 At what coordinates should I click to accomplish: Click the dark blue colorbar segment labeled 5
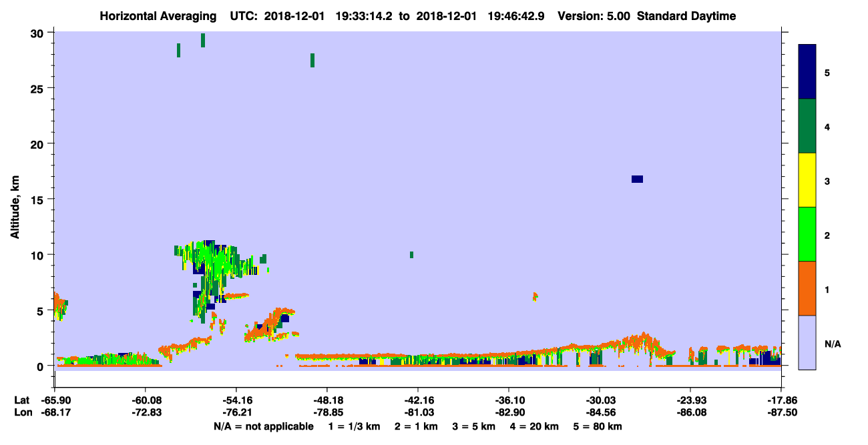click(807, 72)
